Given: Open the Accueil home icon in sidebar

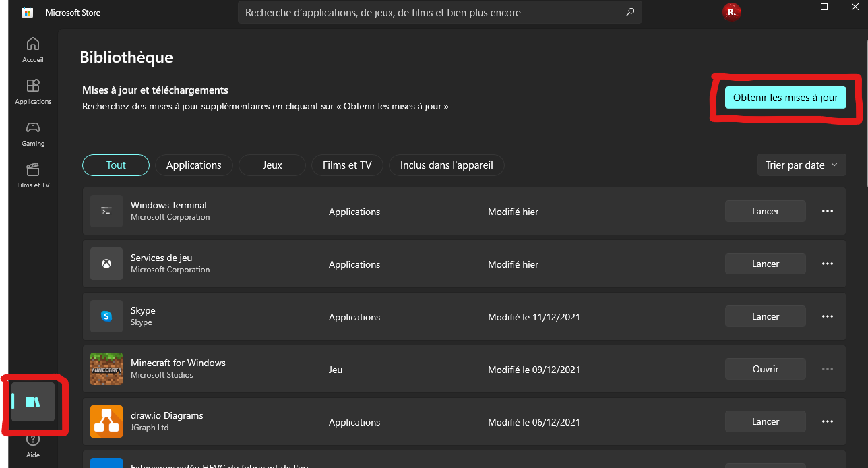Looking at the screenshot, I should [x=33, y=50].
